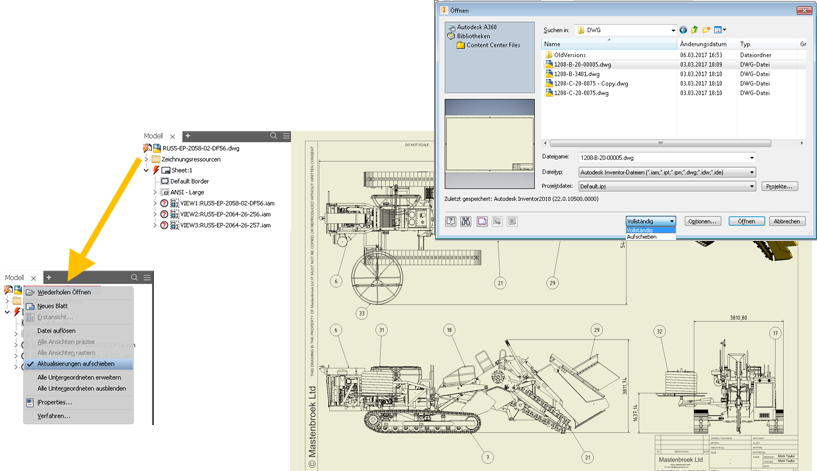This screenshot has width=817, height=471.
Task: Sort files by the Name column header
Action: (609, 44)
